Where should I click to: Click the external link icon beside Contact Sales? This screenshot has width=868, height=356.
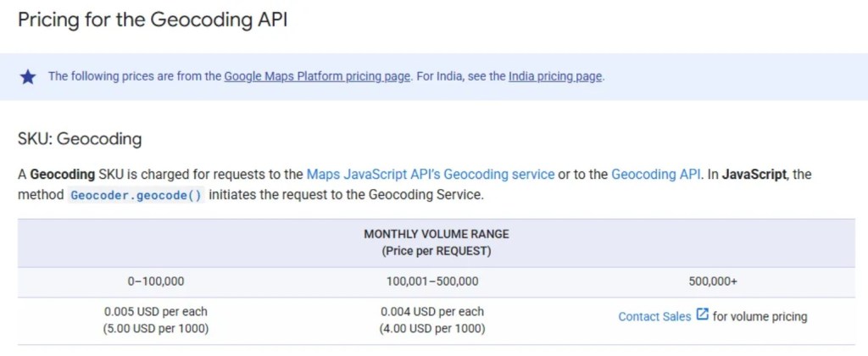(702, 314)
